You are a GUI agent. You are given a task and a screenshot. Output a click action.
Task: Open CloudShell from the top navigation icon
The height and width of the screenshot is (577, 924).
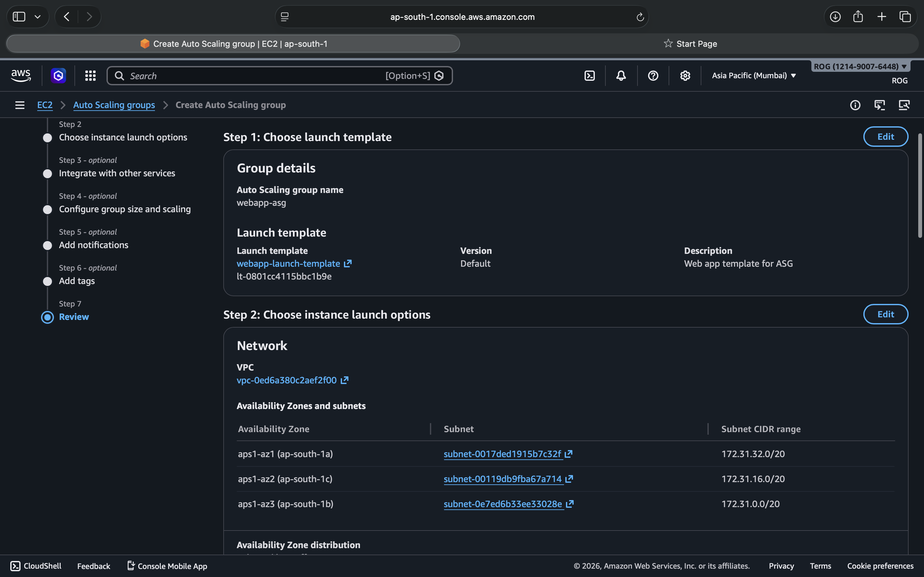pos(589,76)
